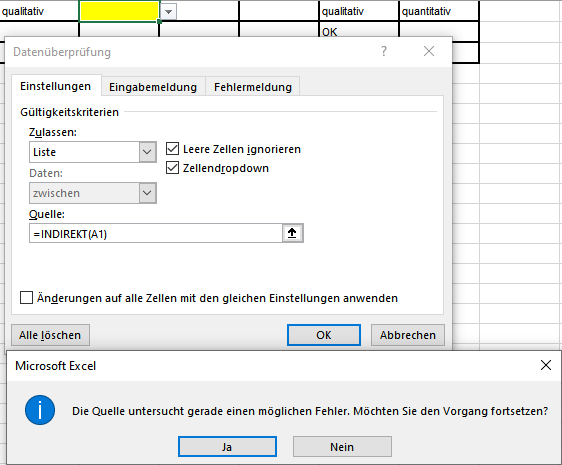Click the help question mark in Datenüberprüfung dialog

pos(384,51)
